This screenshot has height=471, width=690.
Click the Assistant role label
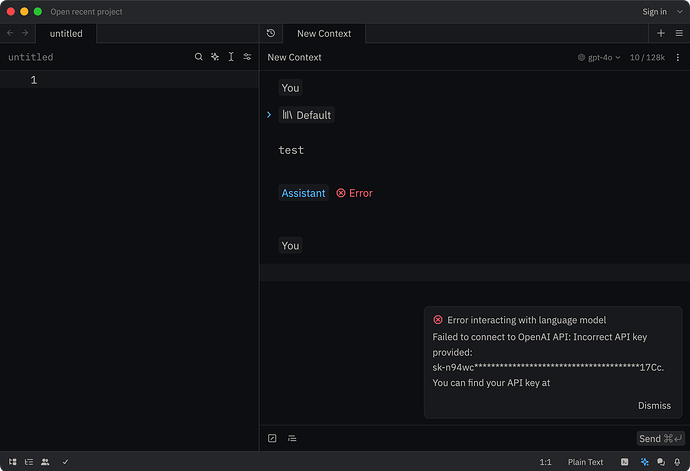pyautogui.click(x=303, y=193)
